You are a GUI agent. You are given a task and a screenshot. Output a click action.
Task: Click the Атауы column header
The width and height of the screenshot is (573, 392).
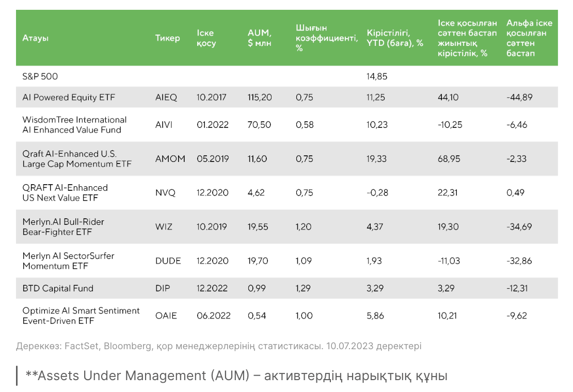pyautogui.click(x=36, y=38)
